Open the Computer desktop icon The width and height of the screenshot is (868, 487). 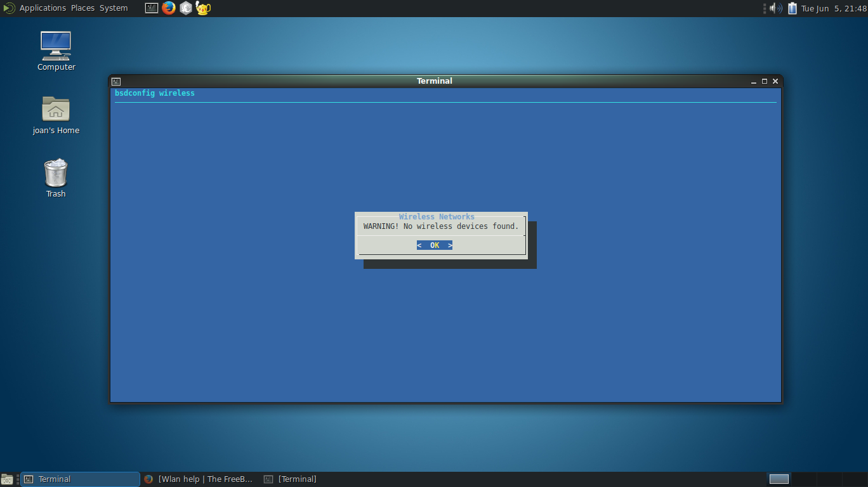56,46
